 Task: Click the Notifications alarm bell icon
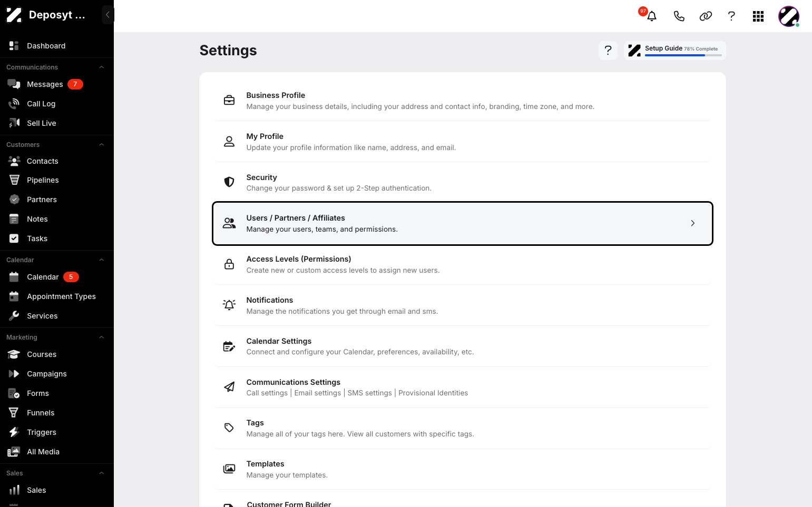click(x=229, y=305)
